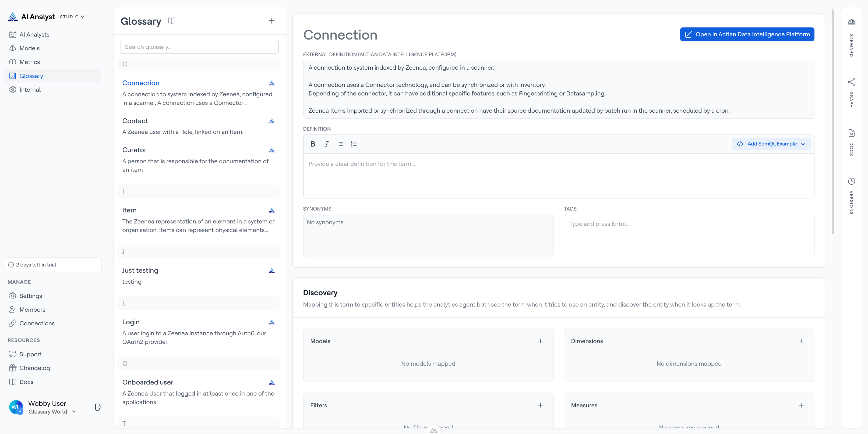Click the plus icon to add glossary term
Viewport: 868px width, 434px height.
271,21
